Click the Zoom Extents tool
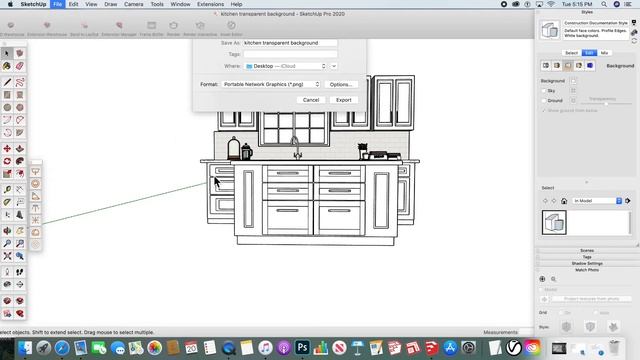 7,256
